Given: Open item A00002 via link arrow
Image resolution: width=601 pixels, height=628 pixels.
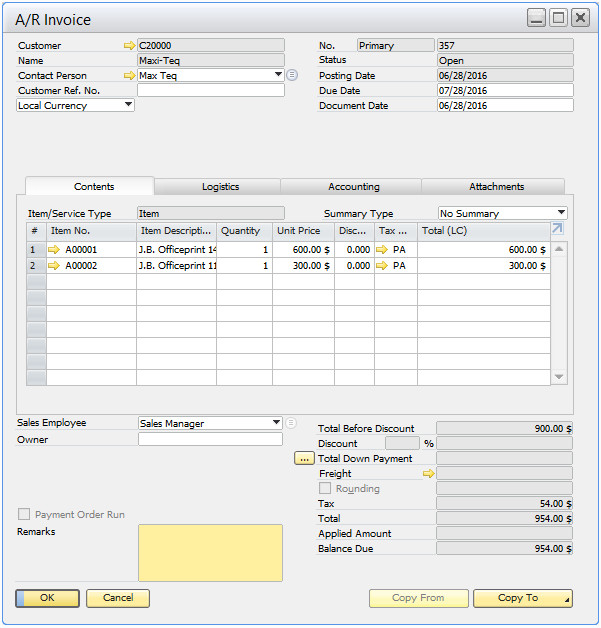Looking at the screenshot, I should click(55, 266).
